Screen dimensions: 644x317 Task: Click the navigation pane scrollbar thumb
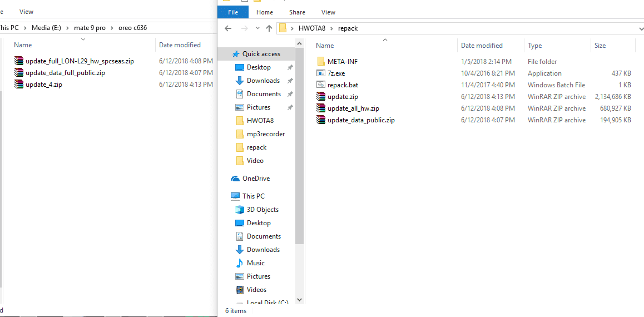coord(299,145)
